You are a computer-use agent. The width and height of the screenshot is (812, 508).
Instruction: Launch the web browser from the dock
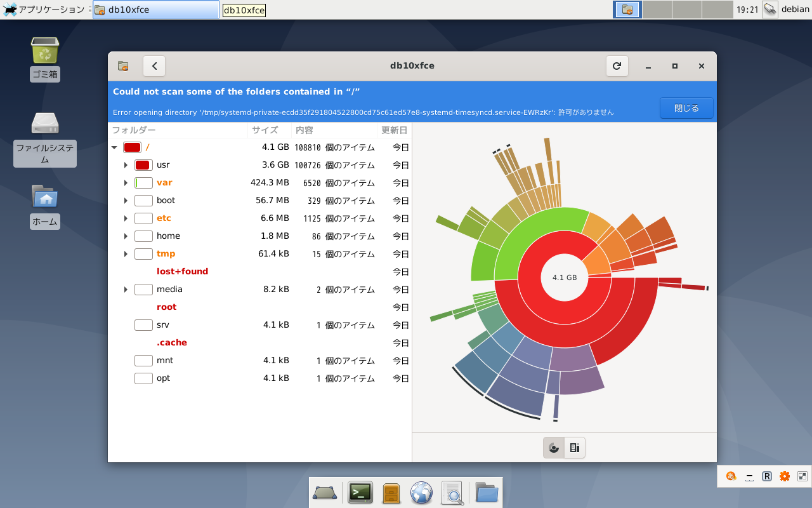tap(421, 492)
